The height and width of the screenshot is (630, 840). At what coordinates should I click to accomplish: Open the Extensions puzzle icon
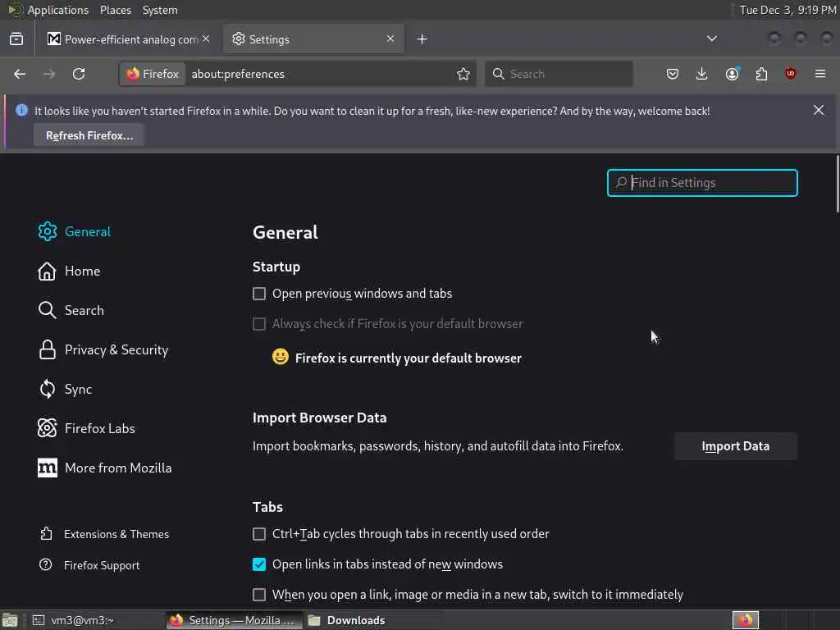point(761,74)
